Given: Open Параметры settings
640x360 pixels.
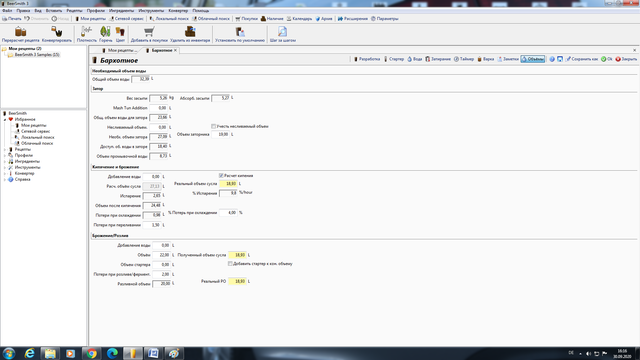Looking at the screenshot, I should point(384,19).
